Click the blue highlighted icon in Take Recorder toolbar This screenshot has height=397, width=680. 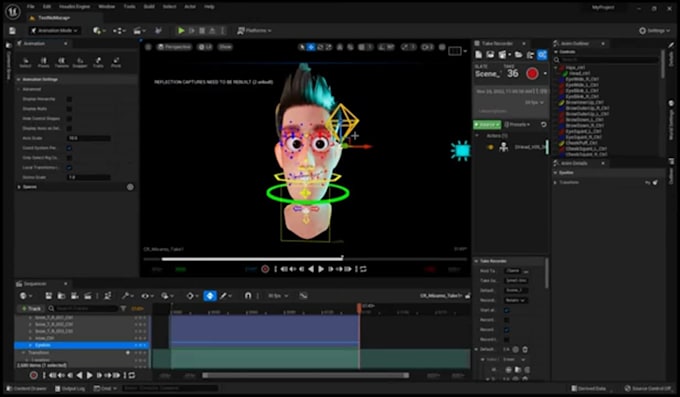tap(542, 55)
